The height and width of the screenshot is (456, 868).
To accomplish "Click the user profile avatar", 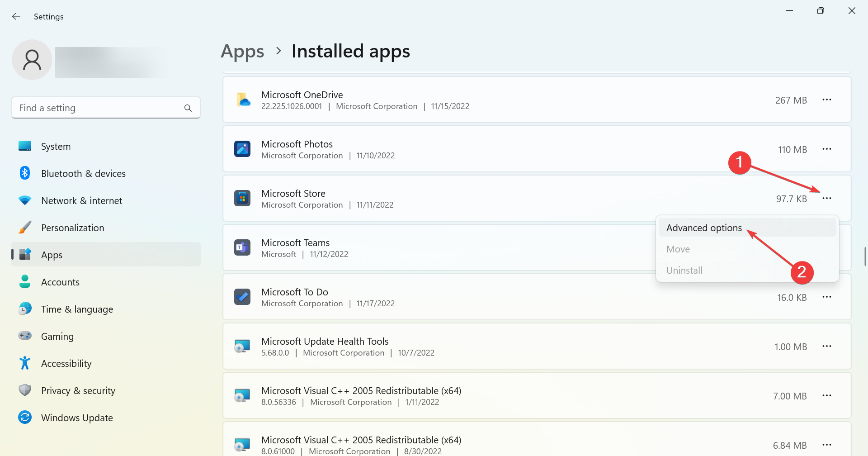I will coord(32,60).
